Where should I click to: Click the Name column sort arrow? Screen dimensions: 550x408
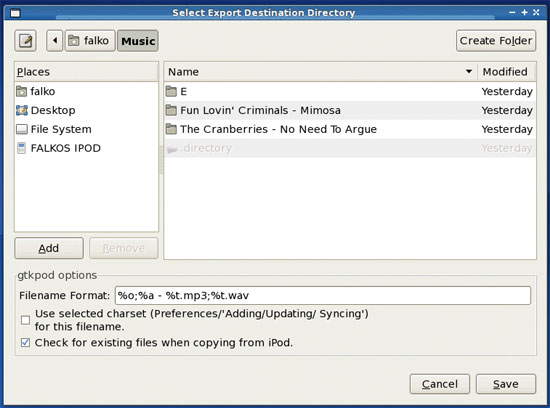(x=469, y=72)
